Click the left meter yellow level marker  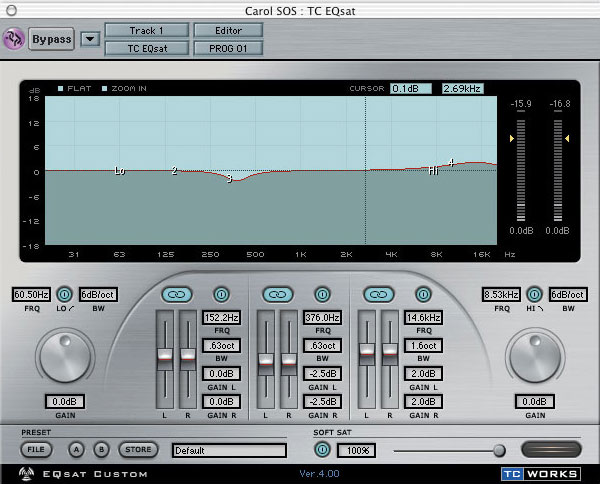pos(512,139)
